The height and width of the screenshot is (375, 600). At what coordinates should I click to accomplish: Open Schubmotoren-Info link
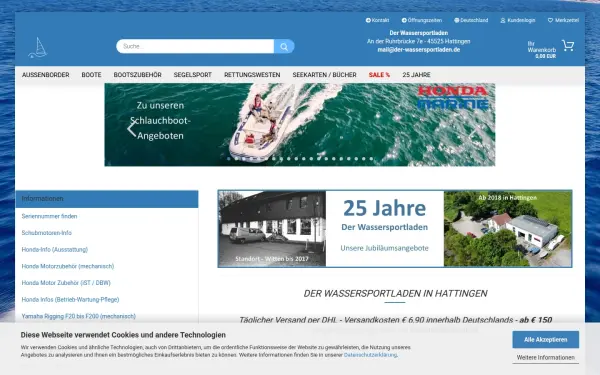tap(47, 233)
